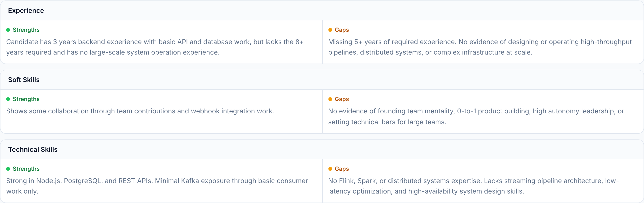Viewport: 644px width, 203px height.
Task: Click the Gaps label under Soft Skills
Action: 341,99
